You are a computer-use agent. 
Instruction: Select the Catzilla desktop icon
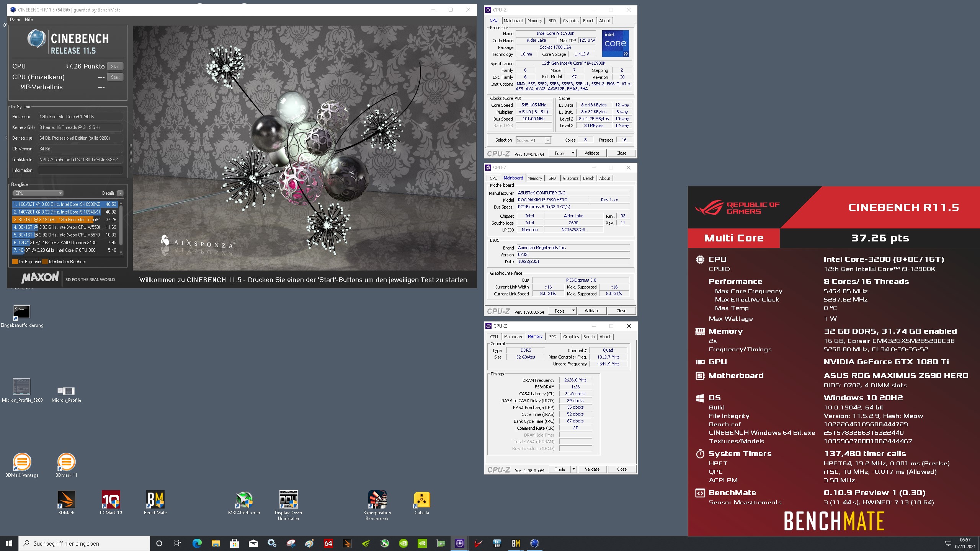421,503
